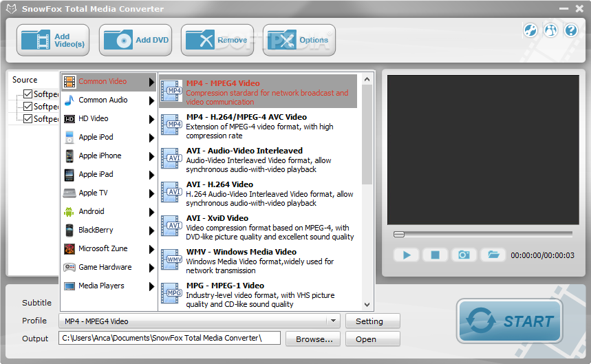Click the BlackBerry phone icon
This screenshot has height=364, width=591.
tap(69, 231)
